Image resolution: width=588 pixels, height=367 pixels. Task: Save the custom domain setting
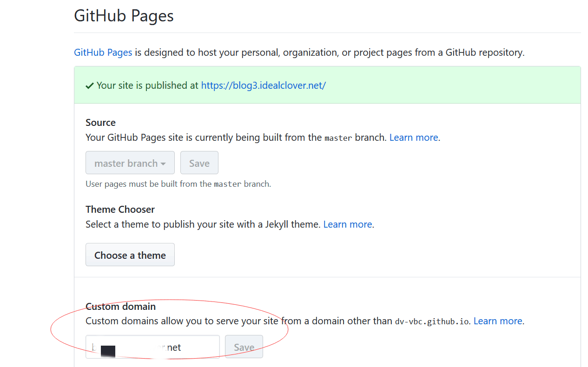[x=244, y=347]
